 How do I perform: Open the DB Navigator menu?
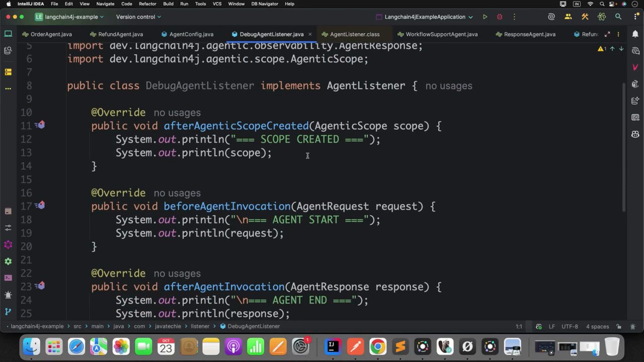pyautogui.click(x=264, y=4)
